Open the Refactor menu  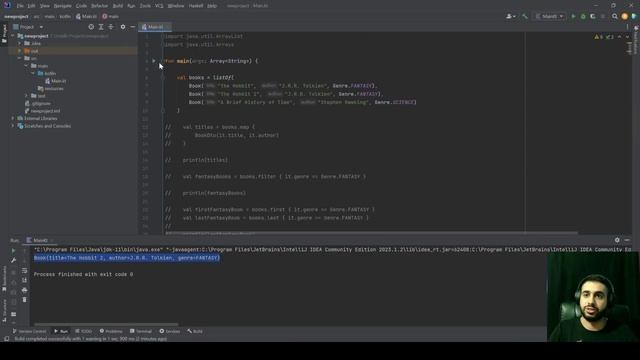click(99, 6)
